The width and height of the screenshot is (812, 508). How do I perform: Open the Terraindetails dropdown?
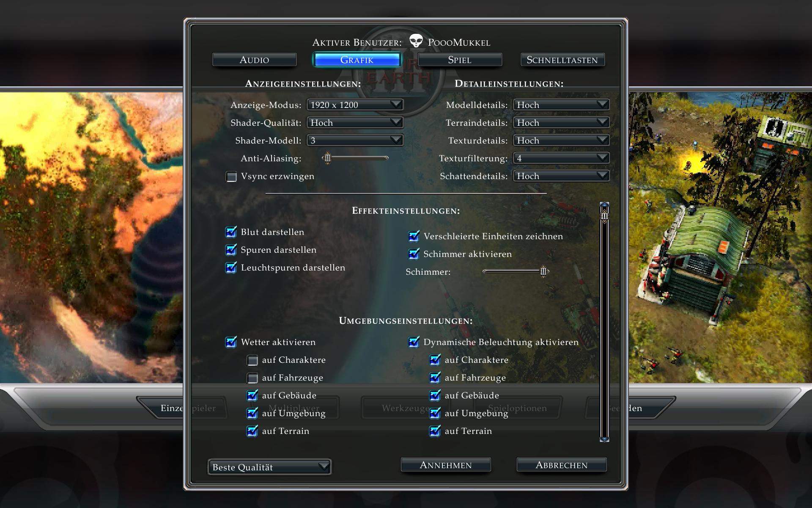coord(561,122)
